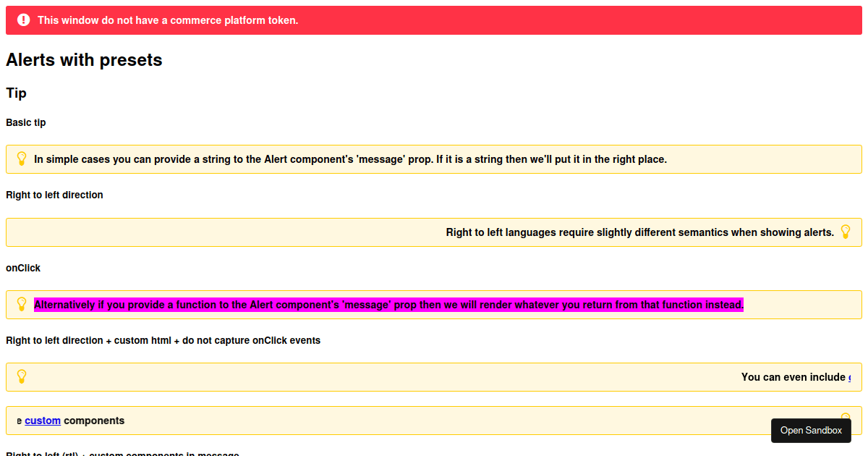The height and width of the screenshot is (456, 868).
Task: Click the lightbulb icon in highlighted onClick alert
Action: pos(22,304)
